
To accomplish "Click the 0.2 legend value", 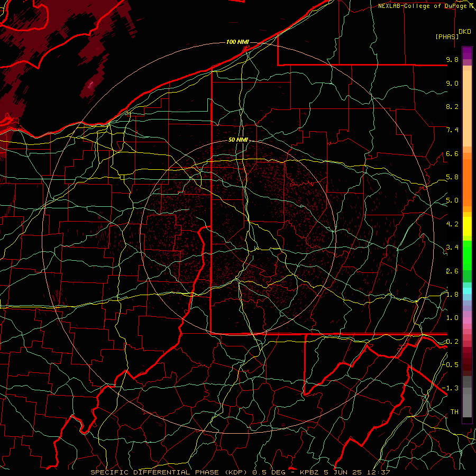I will coord(452,342).
